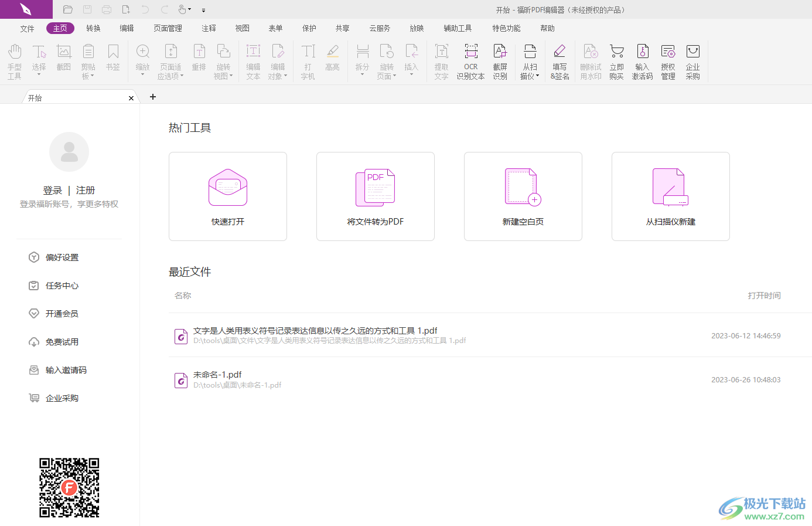Switch to the Page Management (页面管理) tab

(168, 28)
